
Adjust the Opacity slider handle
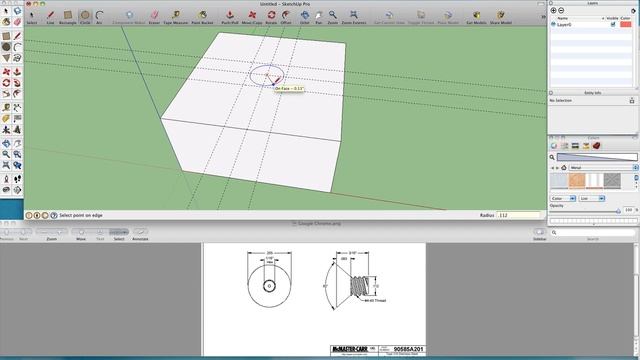click(618, 211)
